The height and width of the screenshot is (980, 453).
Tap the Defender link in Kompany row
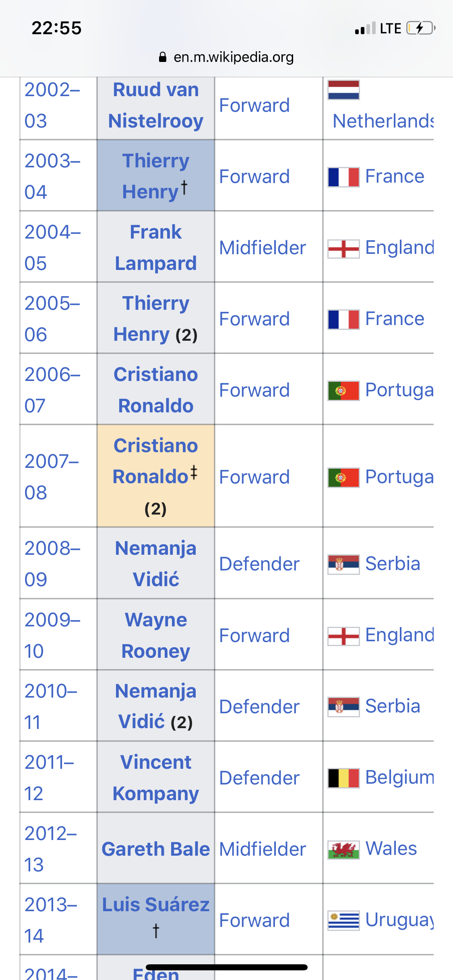coord(259,778)
